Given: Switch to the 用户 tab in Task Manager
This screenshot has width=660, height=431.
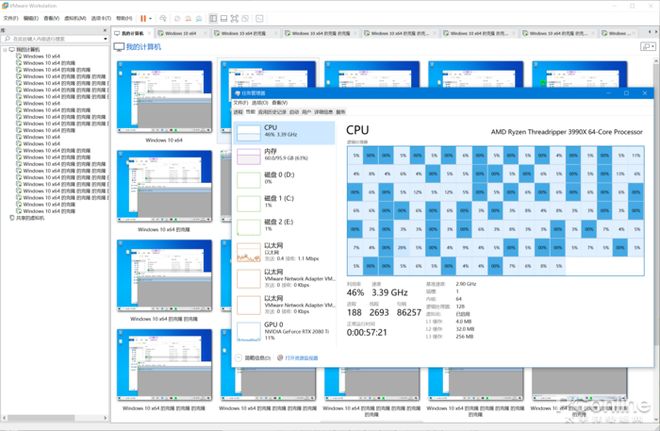Looking at the screenshot, I should tap(306, 112).
